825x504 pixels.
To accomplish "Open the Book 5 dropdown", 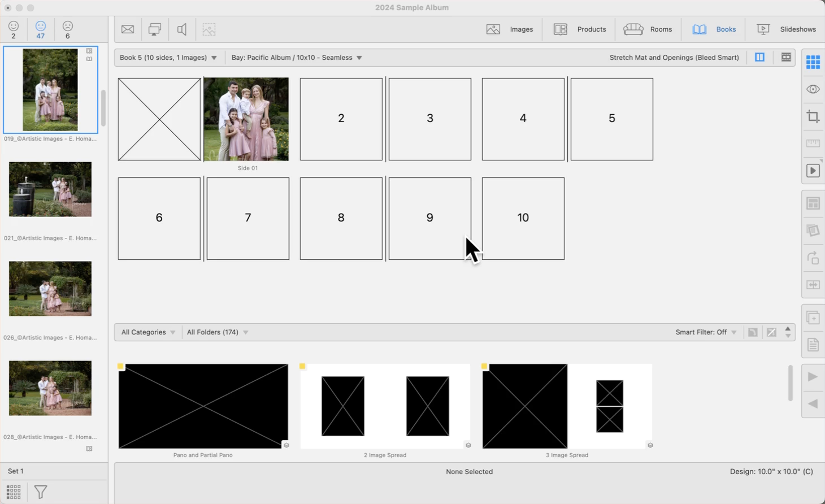I will click(x=168, y=58).
